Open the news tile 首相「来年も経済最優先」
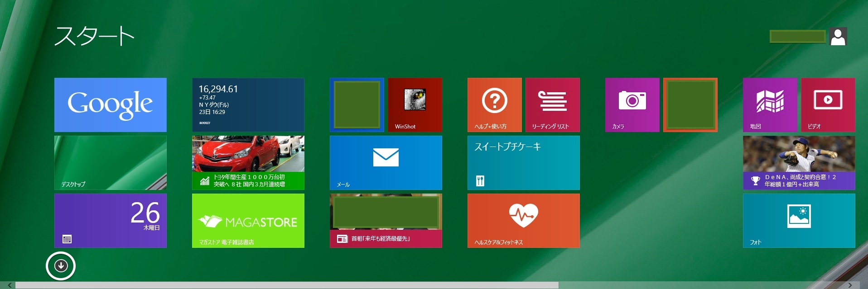Viewport: 868px width, 289px height. [386, 221]
